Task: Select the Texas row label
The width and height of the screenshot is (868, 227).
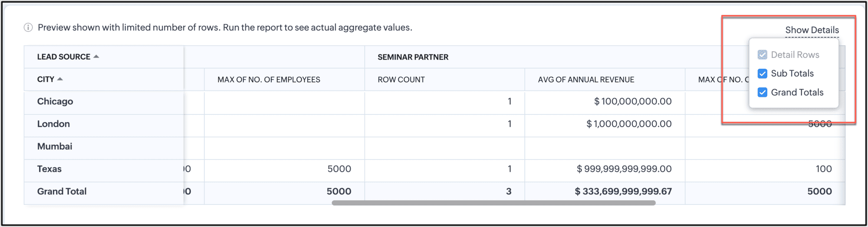Action: click(49, 169)
